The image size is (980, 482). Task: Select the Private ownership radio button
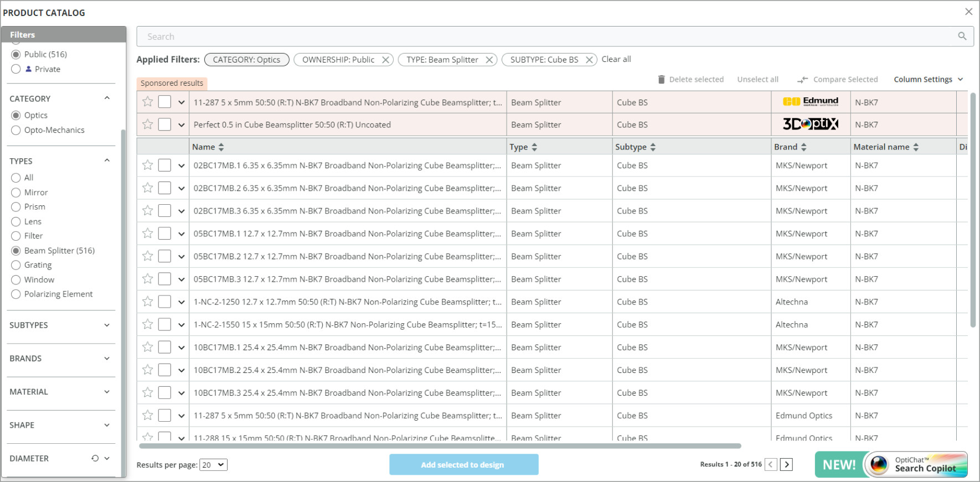[16, 69]
